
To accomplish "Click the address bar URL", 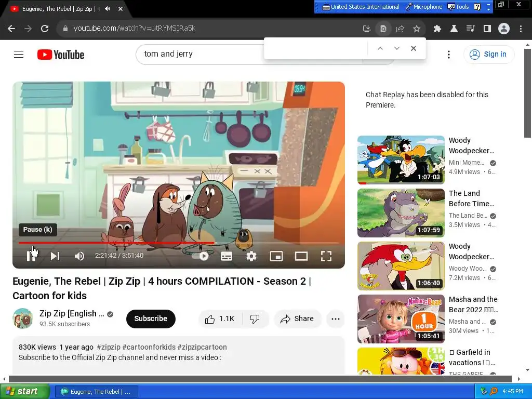I will tap(135, 28).
